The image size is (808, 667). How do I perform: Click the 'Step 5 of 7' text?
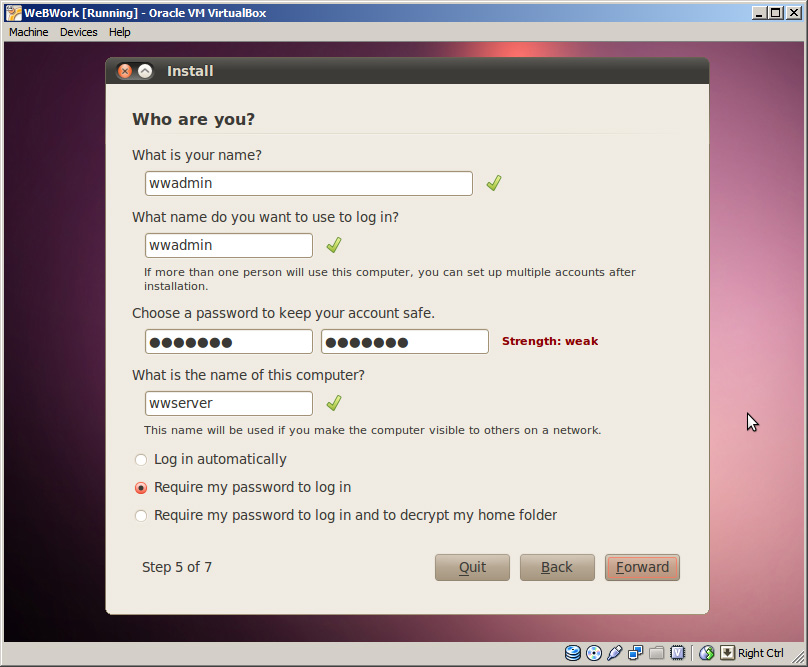(177, 567)
